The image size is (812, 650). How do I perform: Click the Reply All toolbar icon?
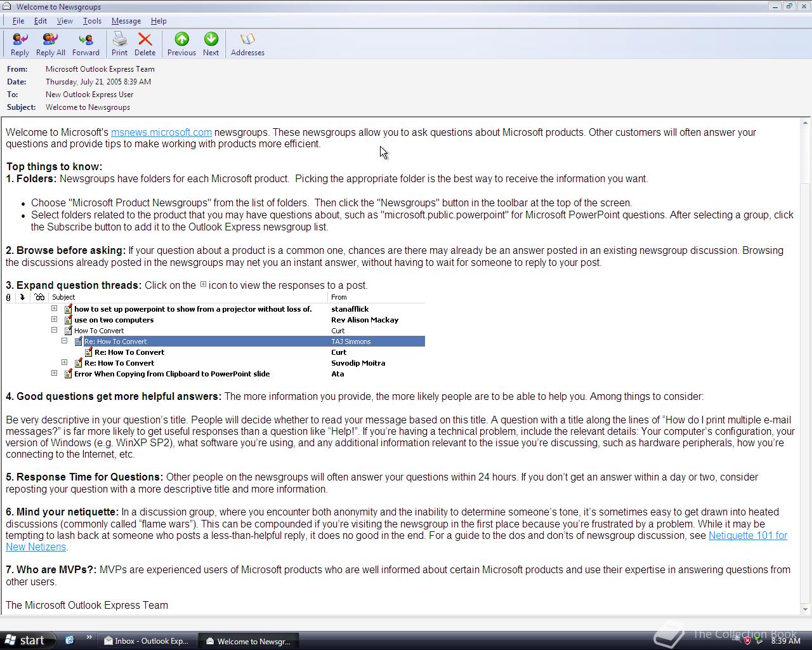tap(50, 44)
